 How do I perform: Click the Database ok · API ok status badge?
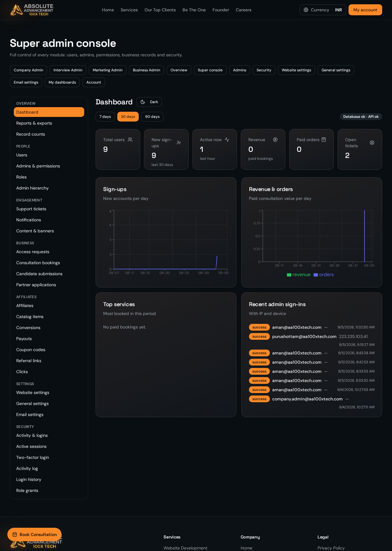(361, 117)
